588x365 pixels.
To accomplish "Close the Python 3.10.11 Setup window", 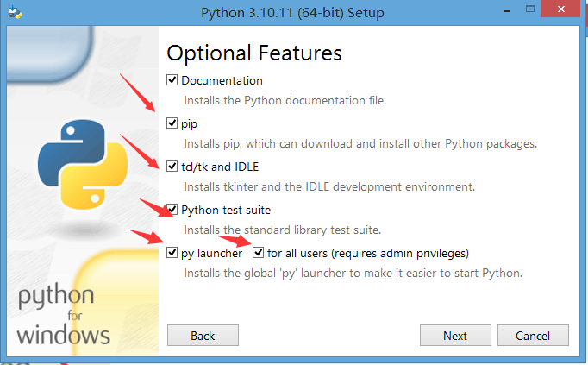I will [560, 9].
